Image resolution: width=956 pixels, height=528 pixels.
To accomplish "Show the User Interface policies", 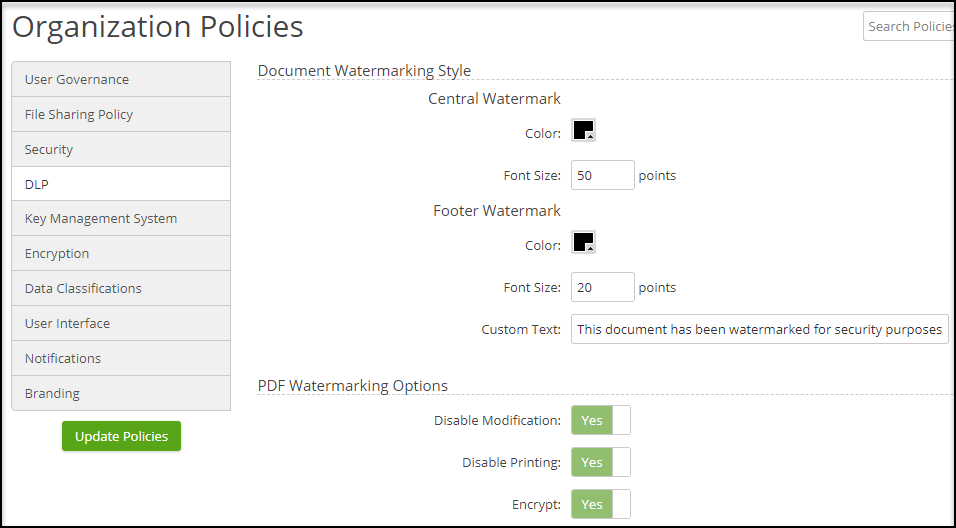I will pyautogui.click(x=121, y=323).
